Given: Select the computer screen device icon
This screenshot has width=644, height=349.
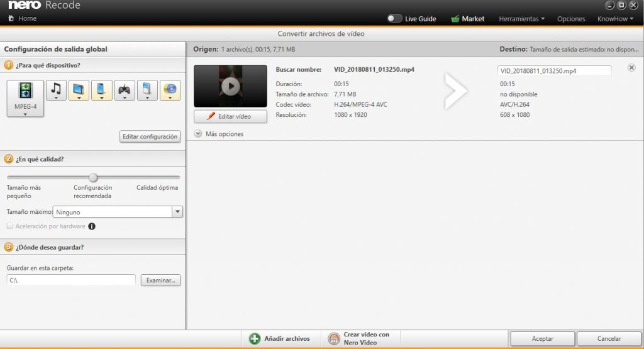Looking at the screenshot, I should [79, 91].
